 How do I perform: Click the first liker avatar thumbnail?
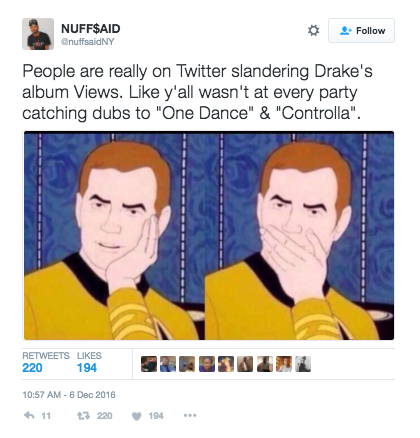(x=149, y=364)
